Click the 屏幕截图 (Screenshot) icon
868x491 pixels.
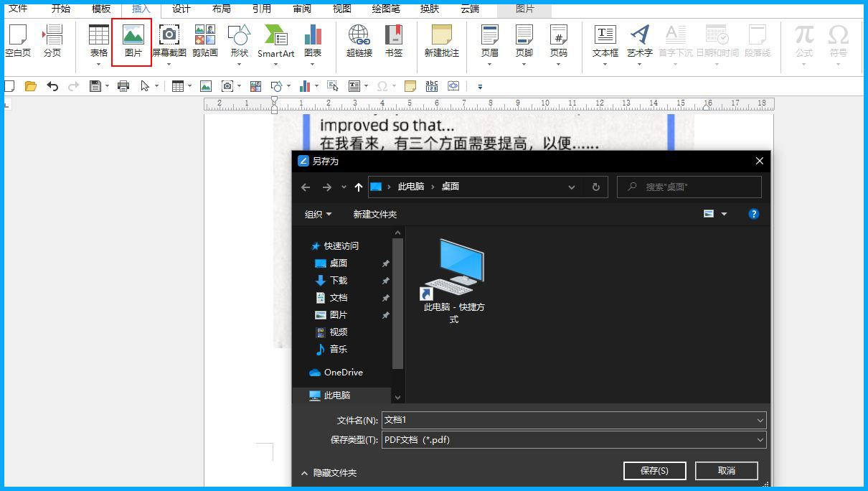(x=169, y=43)
